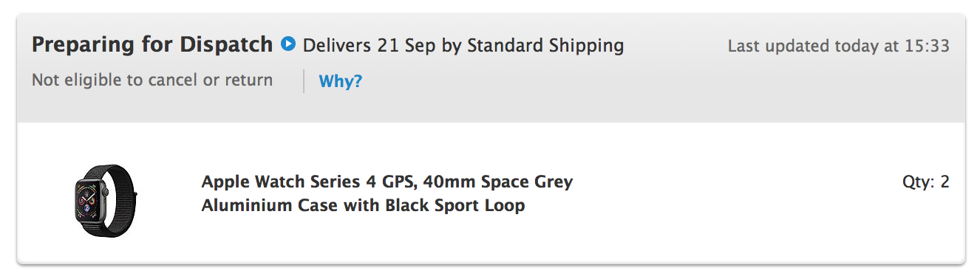Click Aluminium Case with Black Sport Loop line
Screen dimensions: 980x279
click(363, 205)
